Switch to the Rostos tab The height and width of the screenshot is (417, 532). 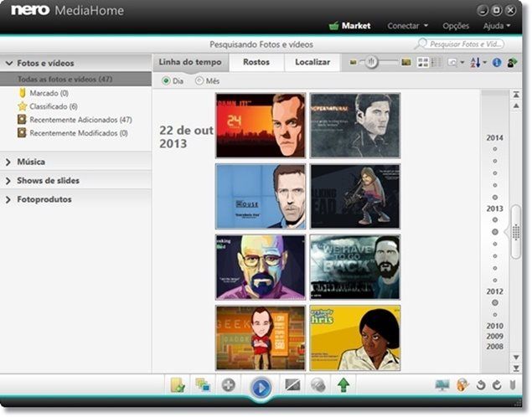[256, 62]
